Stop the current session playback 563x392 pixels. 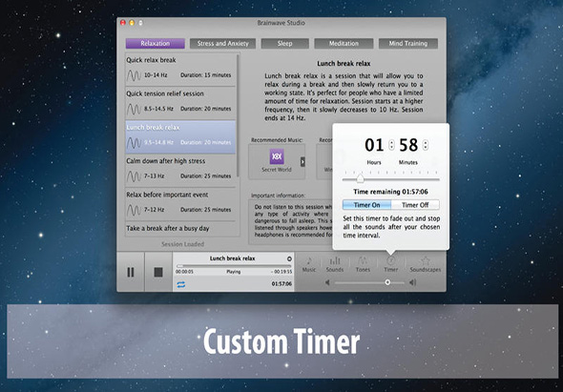pos(158,272)
